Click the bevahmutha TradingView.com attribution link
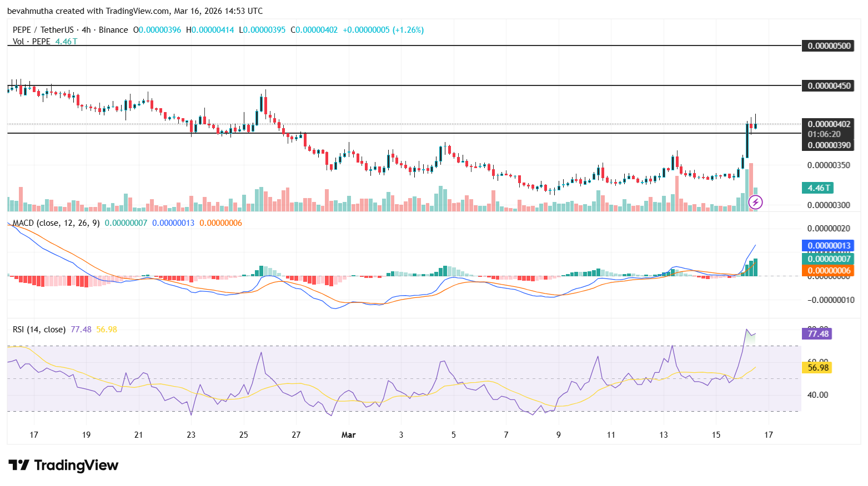Image resolution: width=868 pixels, height=486 pixels. 89,11
